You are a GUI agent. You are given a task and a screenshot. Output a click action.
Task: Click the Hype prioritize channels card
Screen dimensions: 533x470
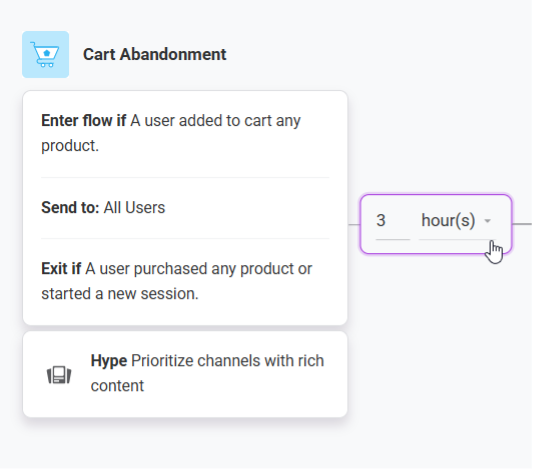185,374
